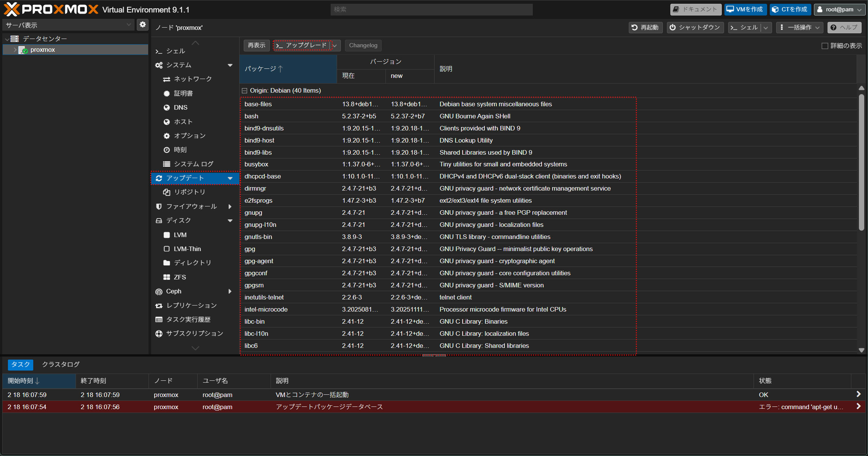Click the 再表示 refresh button
868x456 pixels.
click(x=257, y=45)
